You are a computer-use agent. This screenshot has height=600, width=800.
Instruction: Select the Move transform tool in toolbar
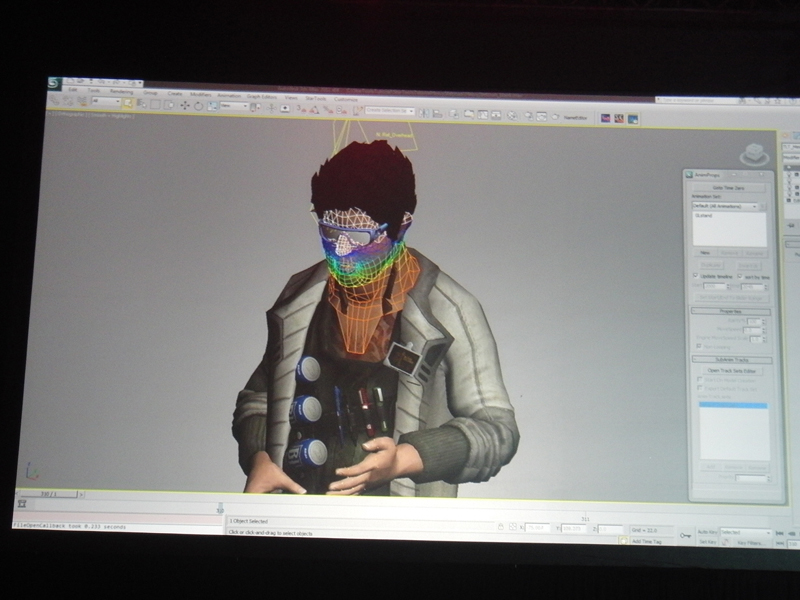click(184, 105)
